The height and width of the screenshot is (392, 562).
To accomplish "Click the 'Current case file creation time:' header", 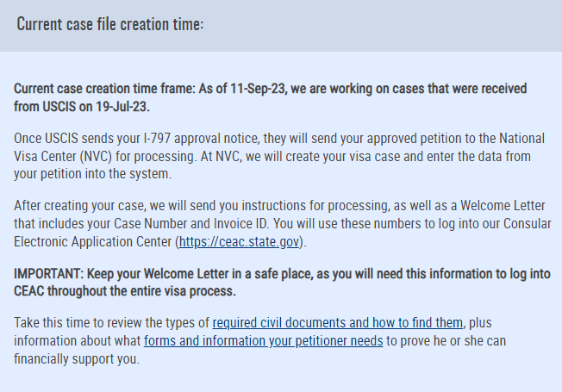I will click(x=110, y=24).
